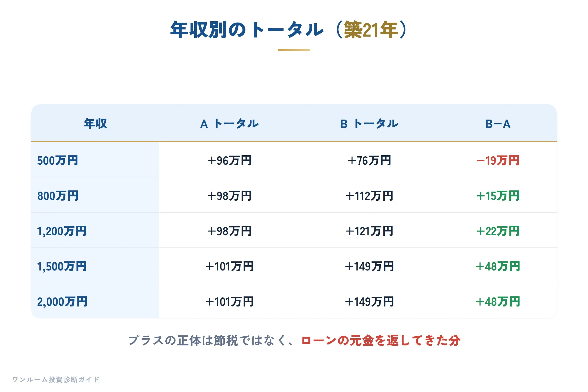Screen dimensions: 588x392
Task: Select the +121万円 cell
Action: click(369, 231)
